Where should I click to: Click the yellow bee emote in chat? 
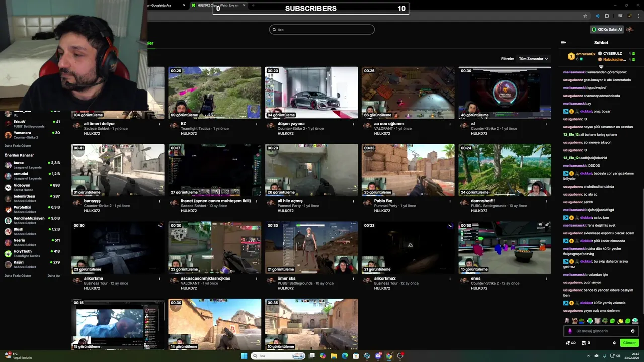coord(620,321)
